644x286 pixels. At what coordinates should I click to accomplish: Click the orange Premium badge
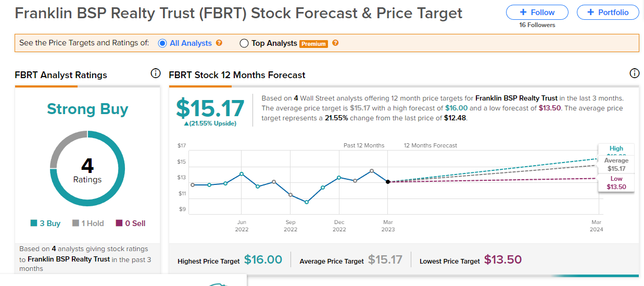tap(314, 44)
